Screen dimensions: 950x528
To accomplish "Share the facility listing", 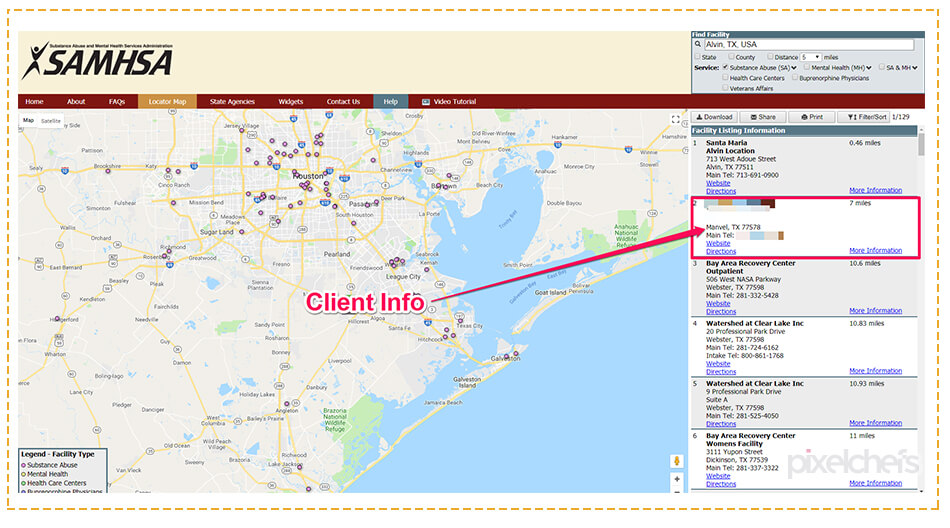I will [x=763, y=117].
